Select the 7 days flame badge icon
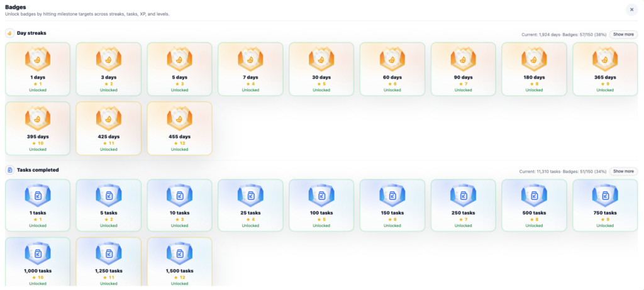Screen dimensions: 644x290 tap(250, 59)
